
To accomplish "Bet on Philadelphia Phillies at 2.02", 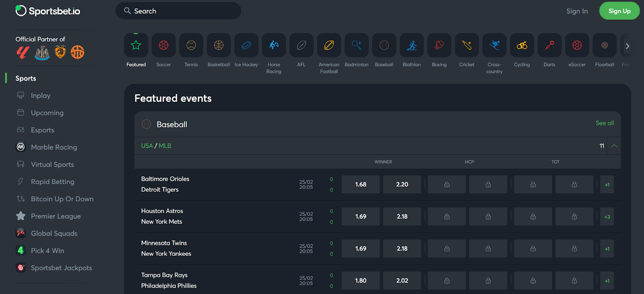I will pyautogui.click(x=402, y=281).
